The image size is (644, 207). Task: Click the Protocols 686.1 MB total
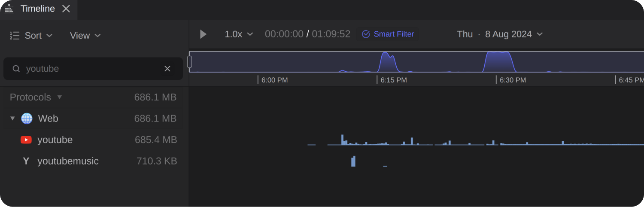point(155,97)
